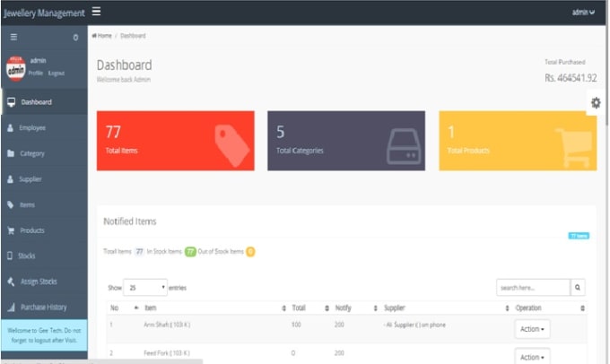610x364 pixels.
Task: Click the Welcome to Gee Tech notice
Action: point(44,335)
